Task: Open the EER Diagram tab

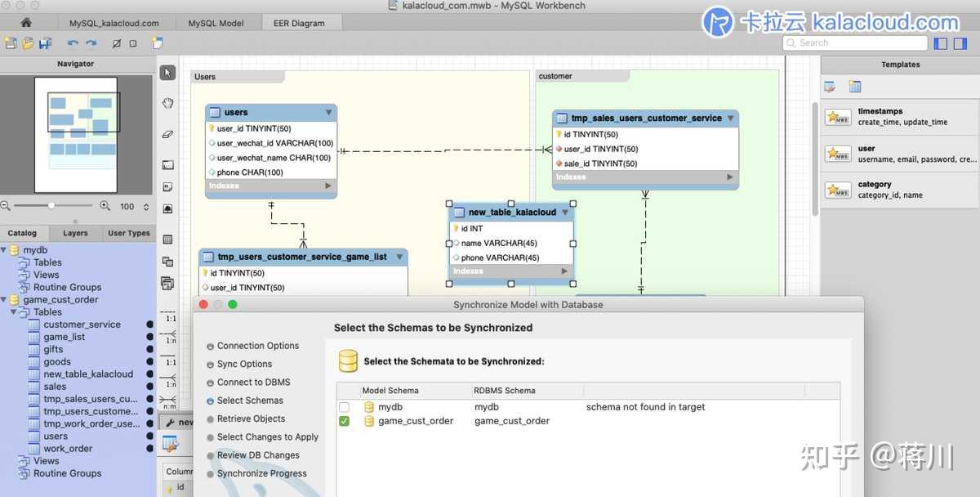Action: click(297, 23)
